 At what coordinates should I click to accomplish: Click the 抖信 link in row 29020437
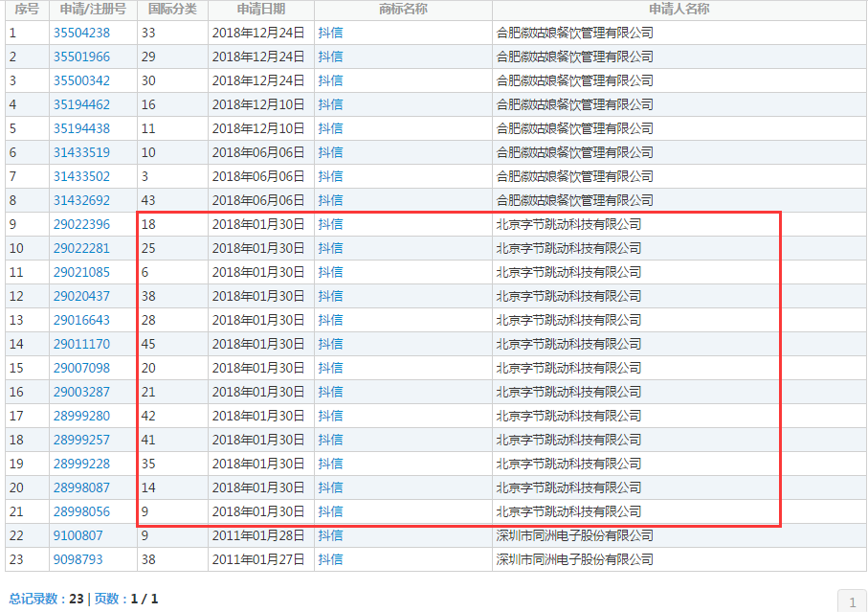330,296
